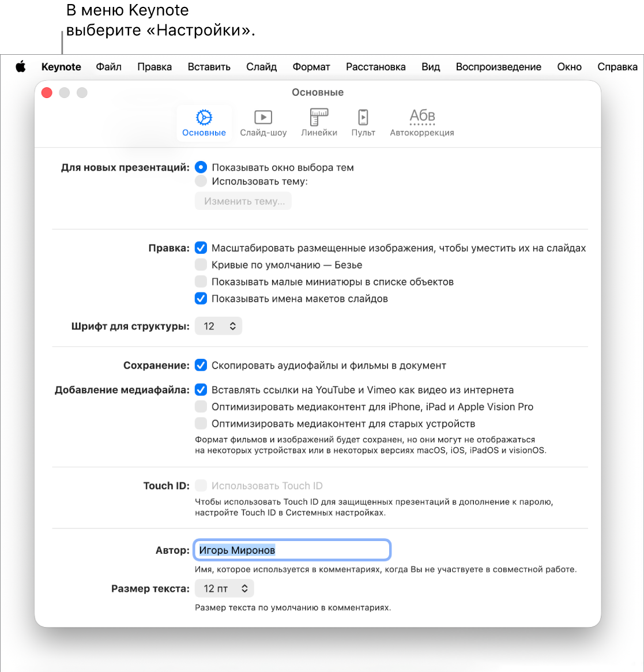Toggle Скопировать аудиофайлы и фильмы в документ
644x672 pixels.
coord(201,365)
